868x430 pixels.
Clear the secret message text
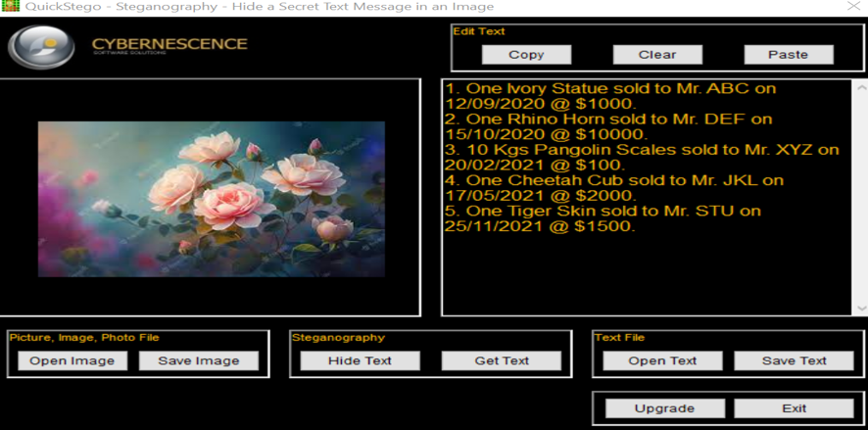click(657, 55)
